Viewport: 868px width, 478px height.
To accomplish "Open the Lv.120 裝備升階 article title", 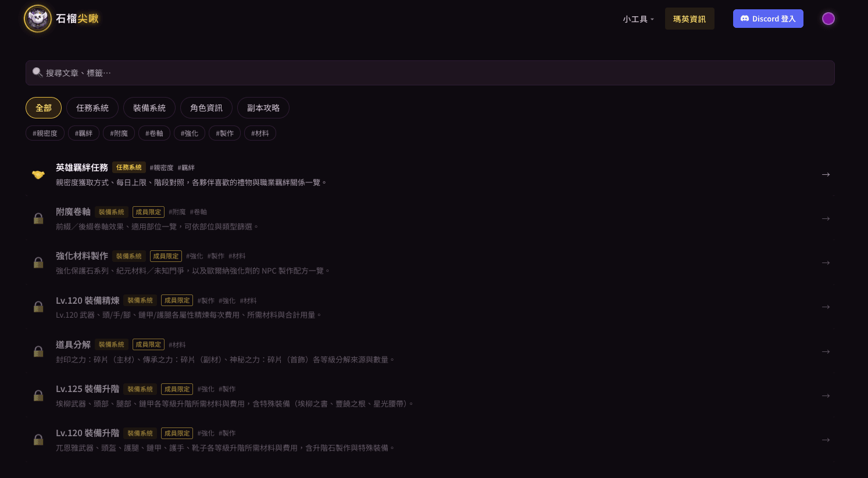I will click(88, 433).
